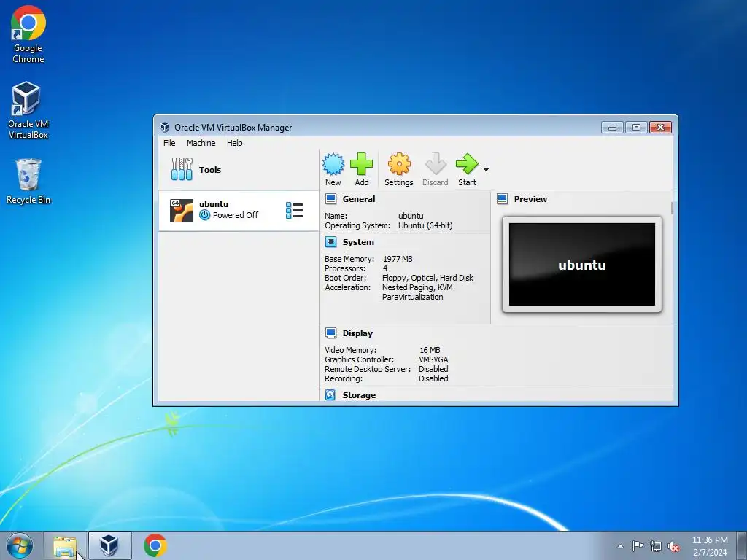The image size is (747, 560).
Task: Click the green Add machine icon
Action: pyautogui.click(x=362, y=164)
